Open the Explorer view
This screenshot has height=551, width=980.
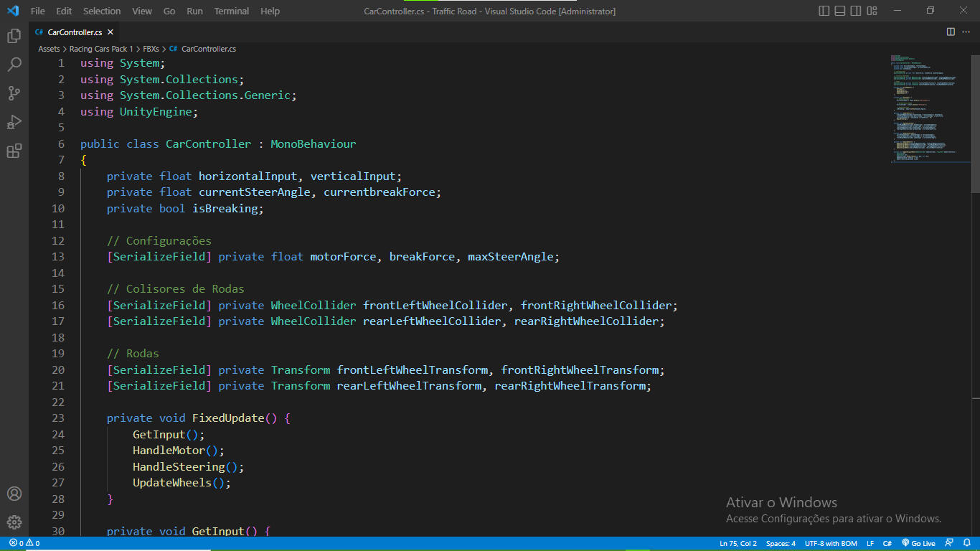pos(14,34)
